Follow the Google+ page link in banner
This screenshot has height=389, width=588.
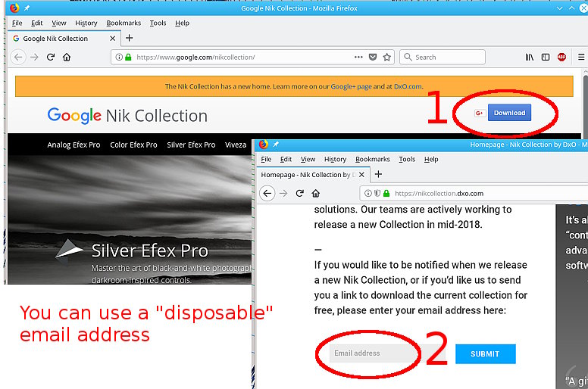click(x=351, y=86)
